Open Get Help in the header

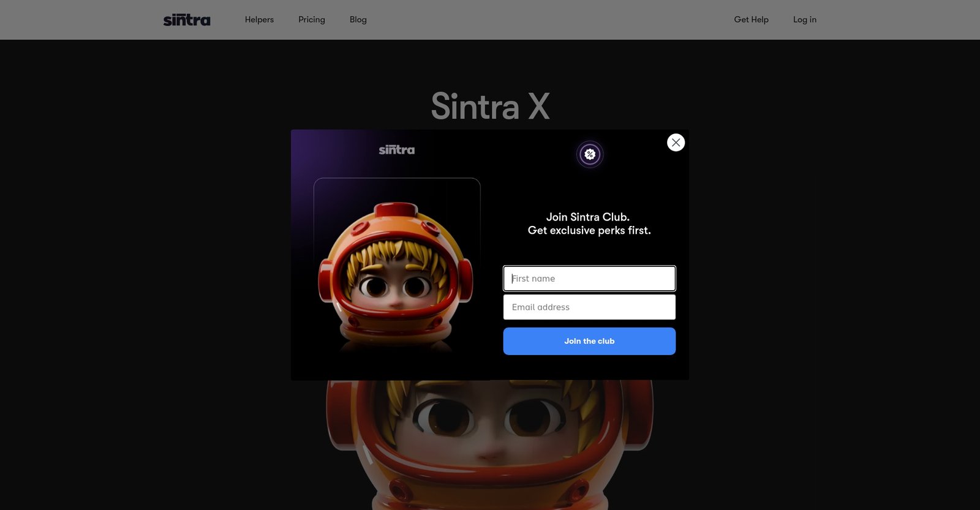coord(751,20)
